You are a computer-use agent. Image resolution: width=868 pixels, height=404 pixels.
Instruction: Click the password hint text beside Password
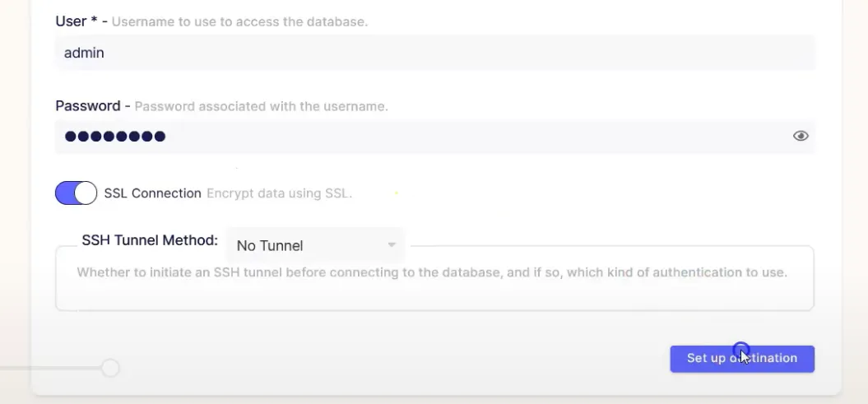pos(262,106)
